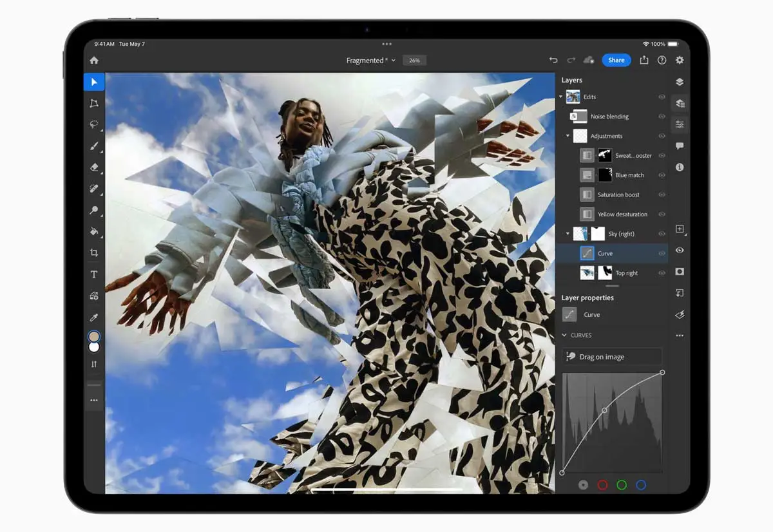
Task: Select the red channel circle for curves
Action: tap(603, 485)
